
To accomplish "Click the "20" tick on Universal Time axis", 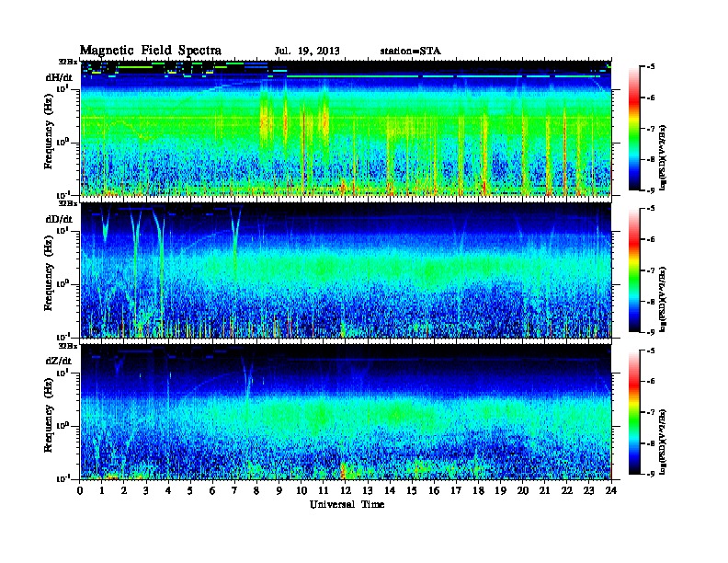I will (523, 490).
